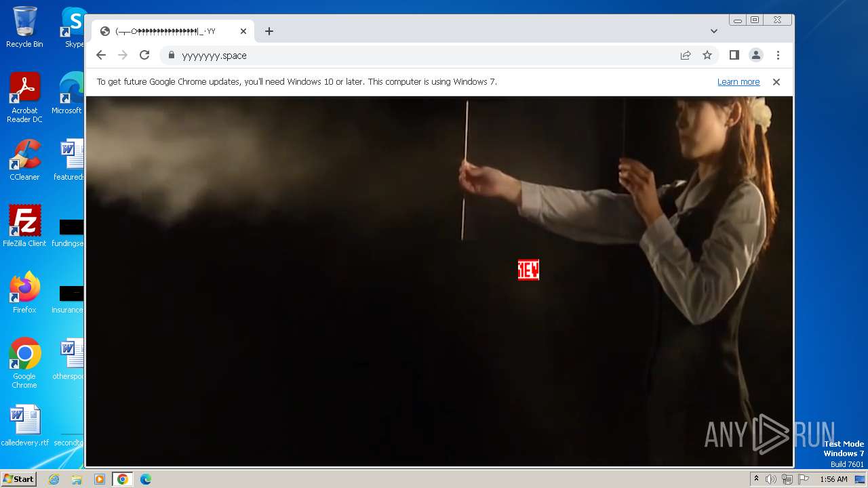The height and width of the screenshot is (488, 868).
Task: Launch Firefox from the desktop
Action: click(24, 293)
